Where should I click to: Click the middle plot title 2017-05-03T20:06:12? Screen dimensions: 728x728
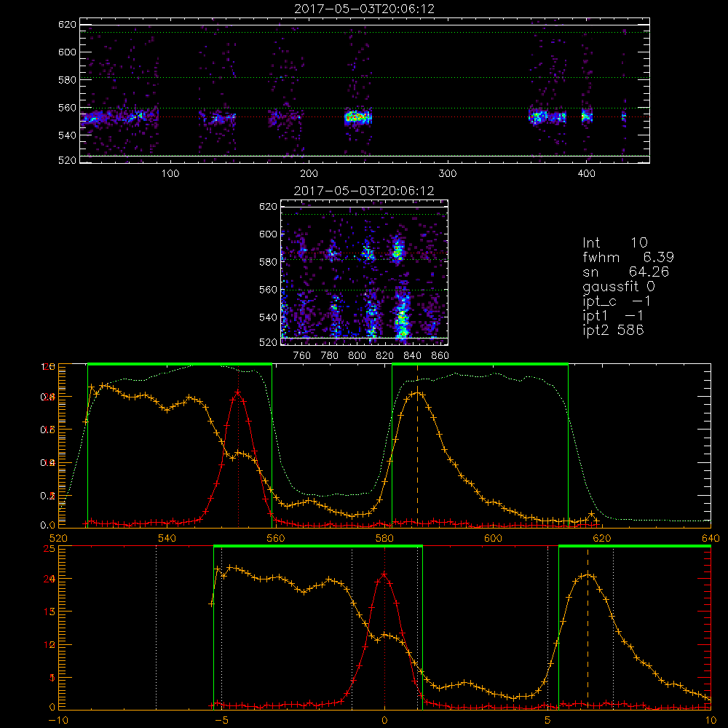[364, 191]
